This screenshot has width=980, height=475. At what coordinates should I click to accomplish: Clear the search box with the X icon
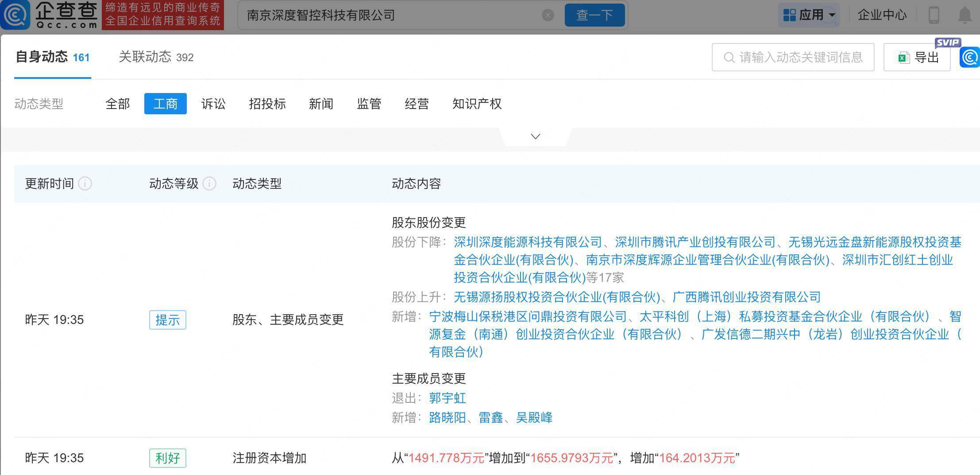(548, 16)
